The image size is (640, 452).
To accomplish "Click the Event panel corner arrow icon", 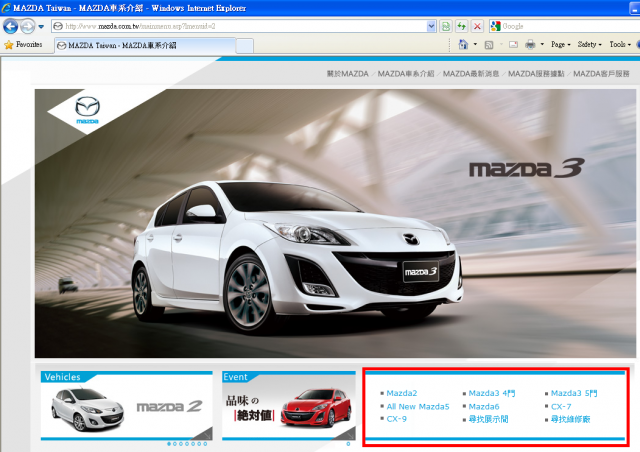I will (x=348, y=433).
